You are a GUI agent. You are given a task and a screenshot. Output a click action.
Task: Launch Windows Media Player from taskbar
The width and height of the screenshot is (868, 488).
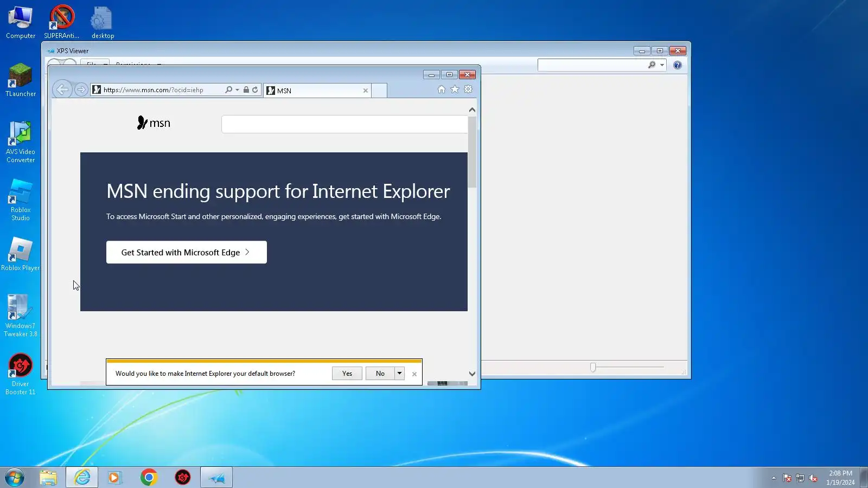pyautogui.click(x=114, y=478)
